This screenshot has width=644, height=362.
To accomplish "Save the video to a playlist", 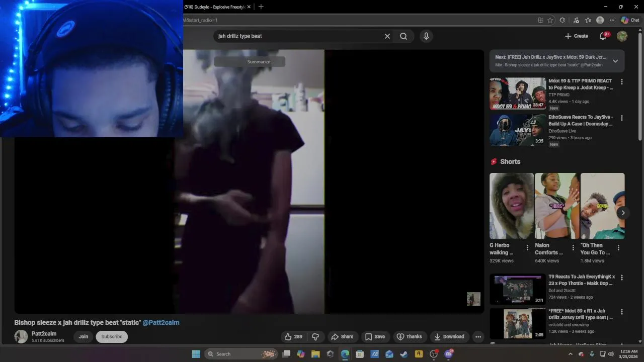I will (x=375, y=337).
